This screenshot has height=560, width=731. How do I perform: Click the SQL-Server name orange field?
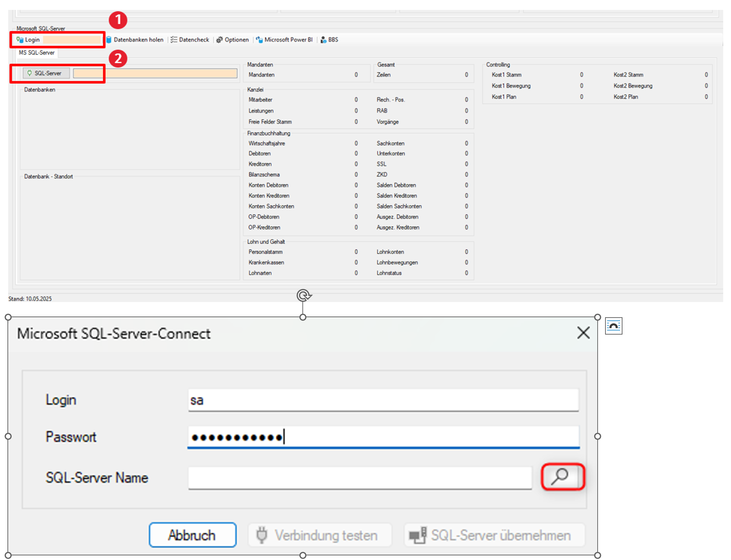click(x=155, y=73)
